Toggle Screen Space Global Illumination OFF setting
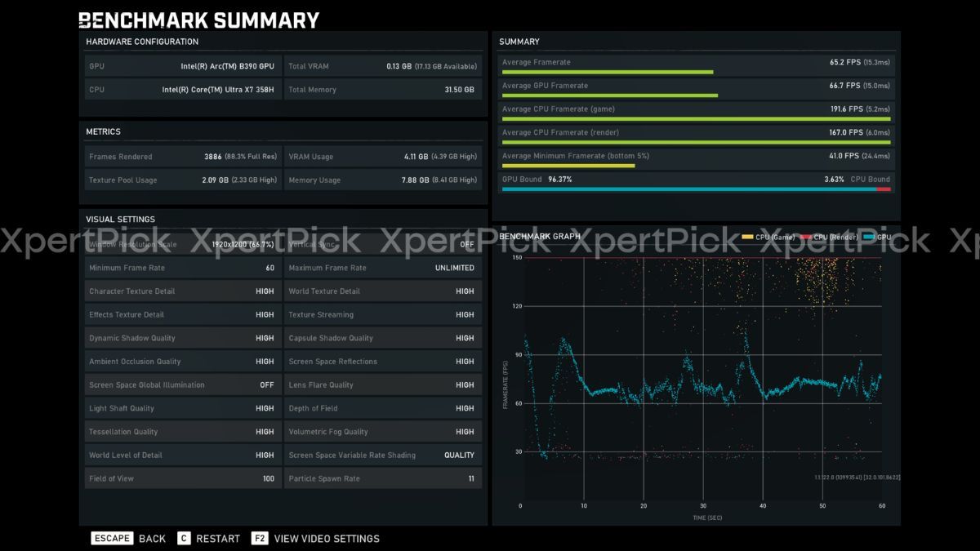The height and width of the screenshot is (551, 980). [x=267, y=384]
